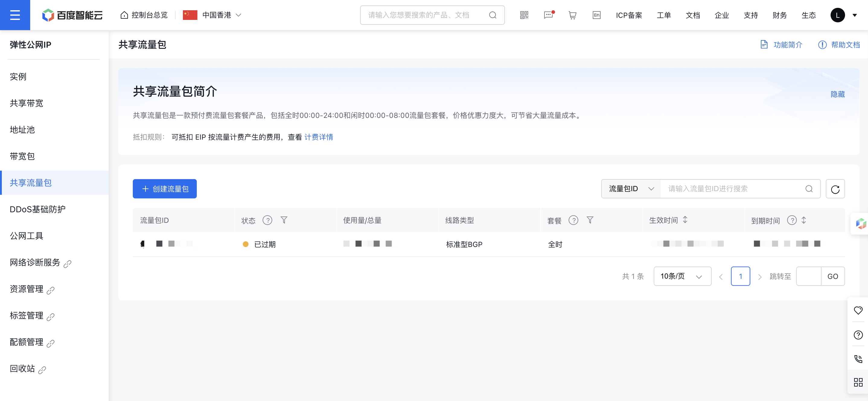Show help tooltip for 套餐 column

(x=573, y=220)
